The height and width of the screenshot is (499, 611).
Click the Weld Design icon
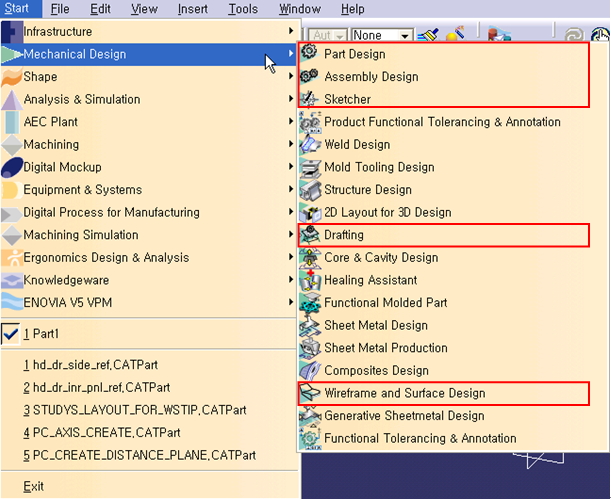(310, 144)
